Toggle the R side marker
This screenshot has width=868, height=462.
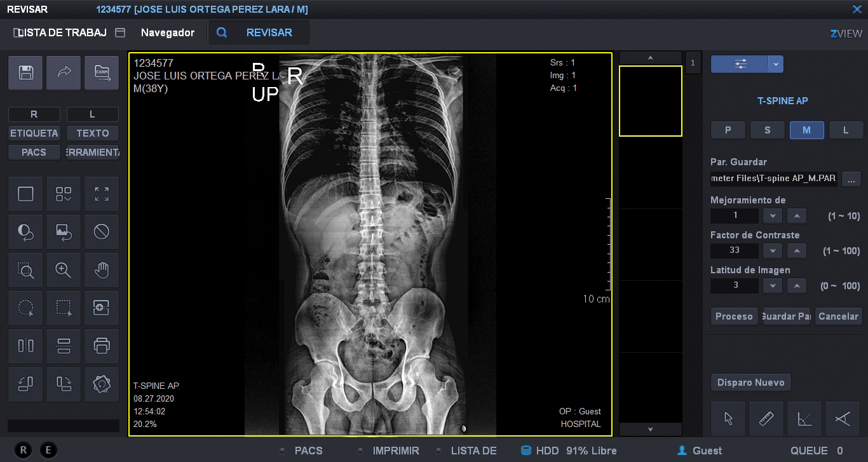pos(34,114)
